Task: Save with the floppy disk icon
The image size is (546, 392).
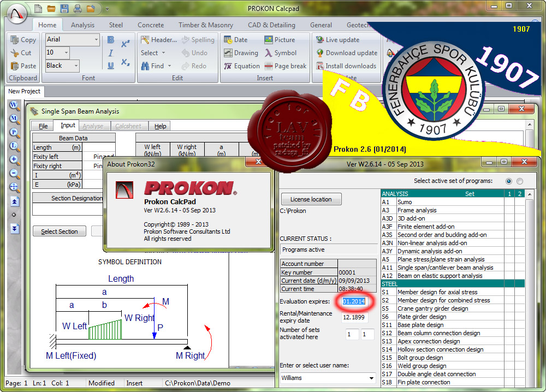Action: 64,8
